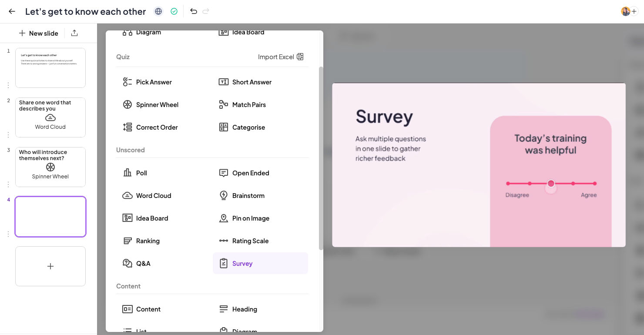
Task: Click the Match Pairs icon
Action: point(224,104)
